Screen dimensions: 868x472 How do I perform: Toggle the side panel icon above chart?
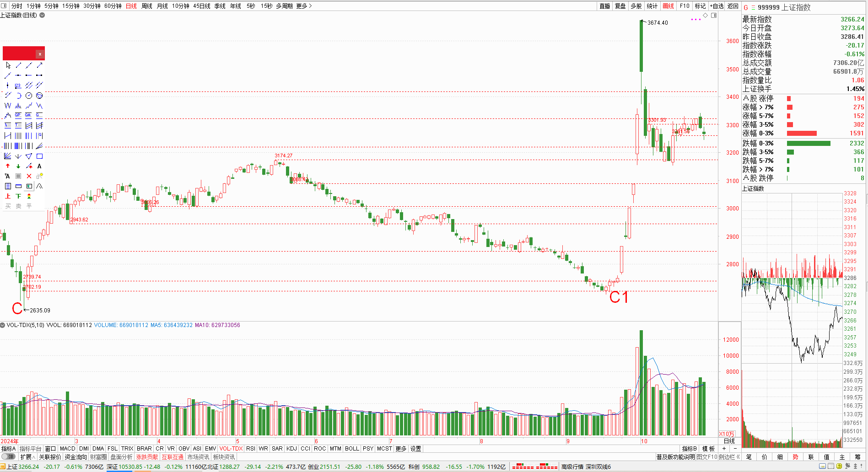coord(714,16)
